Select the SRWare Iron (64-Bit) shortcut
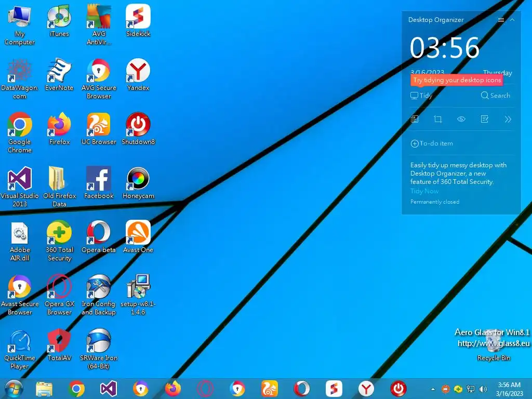 pos(98,349)
